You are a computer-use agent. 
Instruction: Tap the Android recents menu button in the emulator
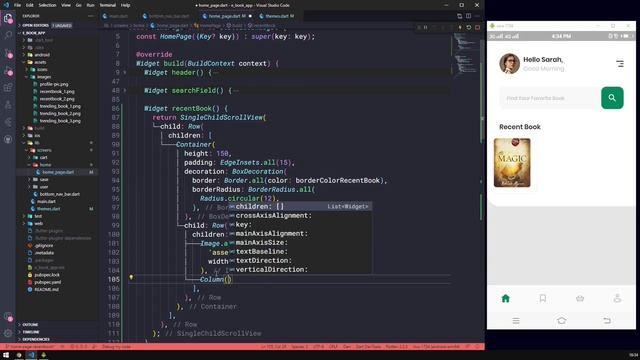coord(516,321)
